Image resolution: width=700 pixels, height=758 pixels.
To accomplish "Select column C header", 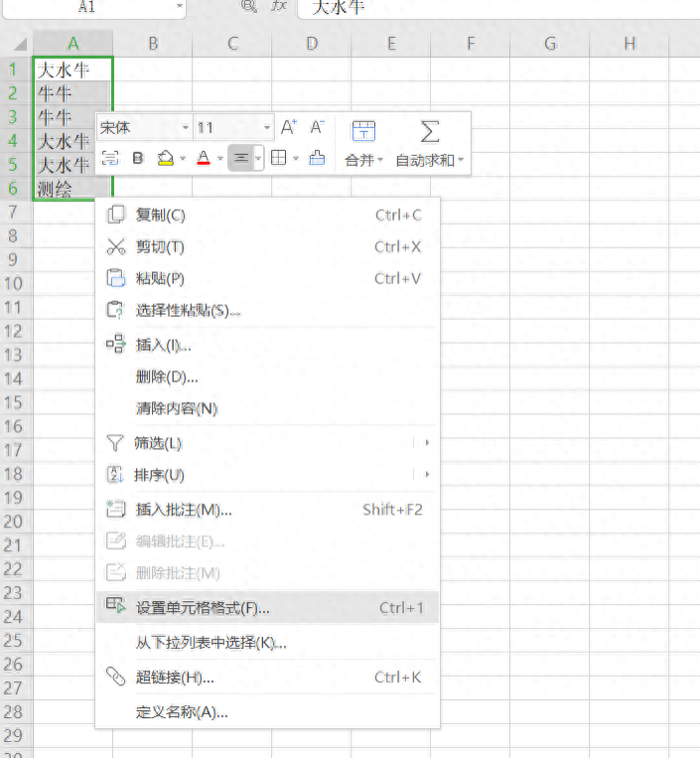I will pos(232,44).
